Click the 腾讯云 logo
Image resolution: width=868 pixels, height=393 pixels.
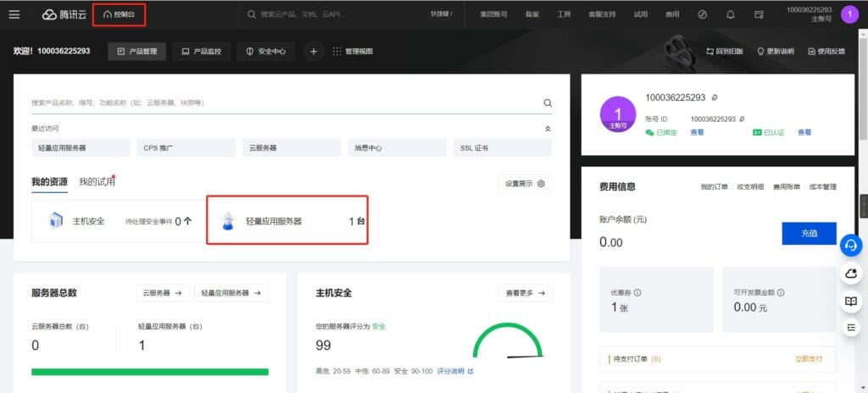pos(64,14)
